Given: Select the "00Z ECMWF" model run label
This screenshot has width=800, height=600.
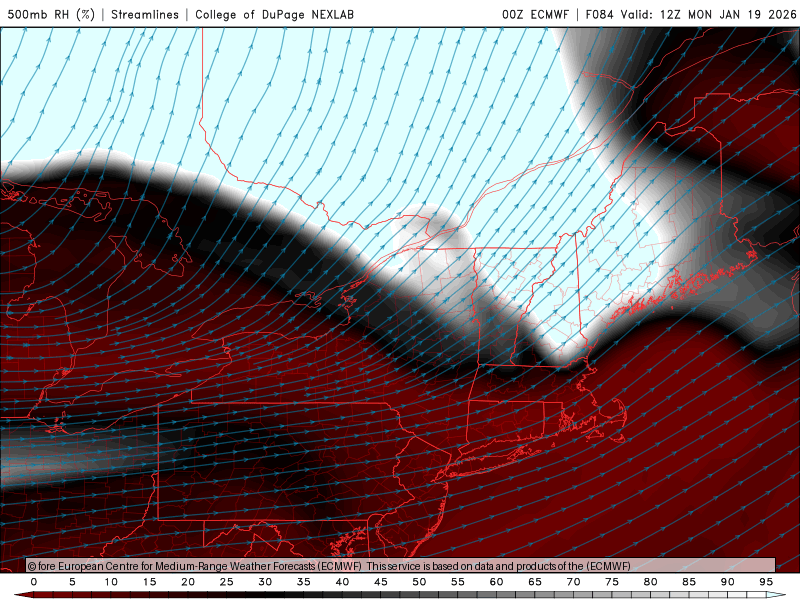Looking at the screenshot, I should point(535,14).
